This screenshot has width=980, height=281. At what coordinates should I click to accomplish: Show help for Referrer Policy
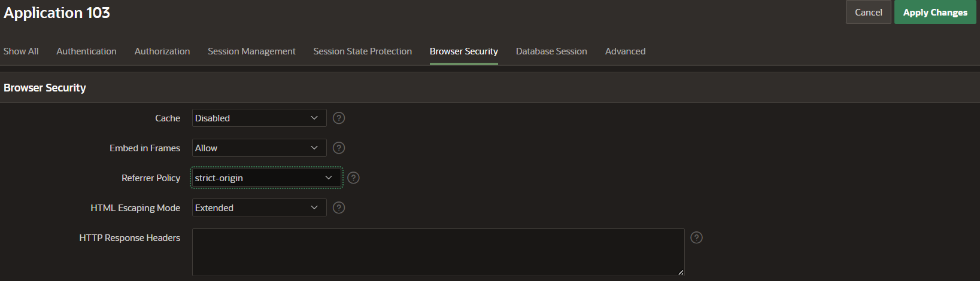pyautogui.click(x=354, y=178)
